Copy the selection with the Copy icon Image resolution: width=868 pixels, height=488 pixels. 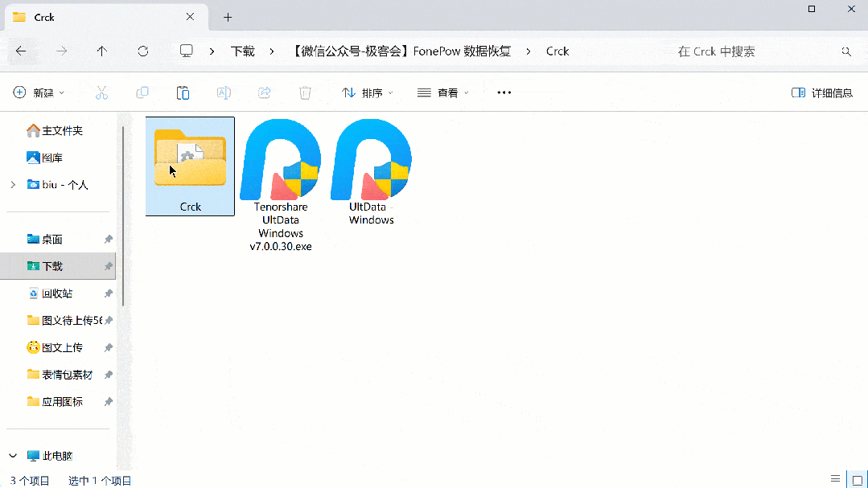pyautogui.click(x=142, y=92)
